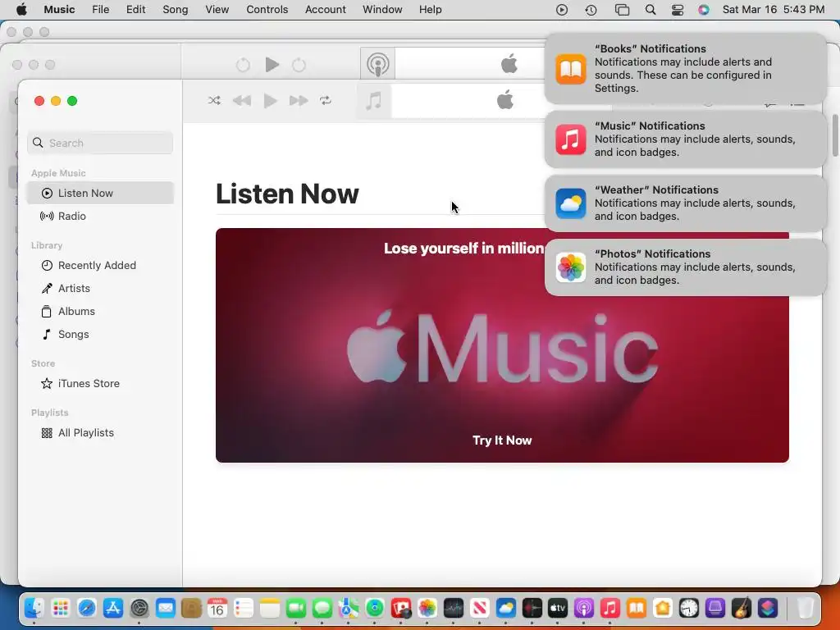Viewport: 840px width, 630px height.
Task: Click the Apple Music promo banner logo
Action: [502, 348]
